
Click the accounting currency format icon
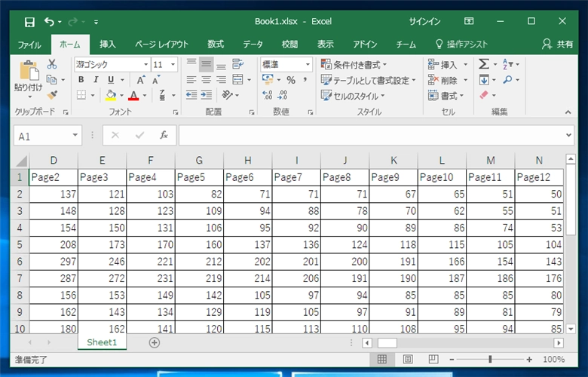[268, 79]
